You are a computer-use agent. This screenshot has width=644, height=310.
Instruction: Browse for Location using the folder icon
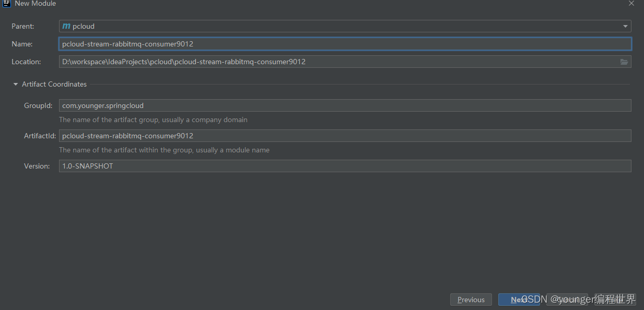coord(624,62)
